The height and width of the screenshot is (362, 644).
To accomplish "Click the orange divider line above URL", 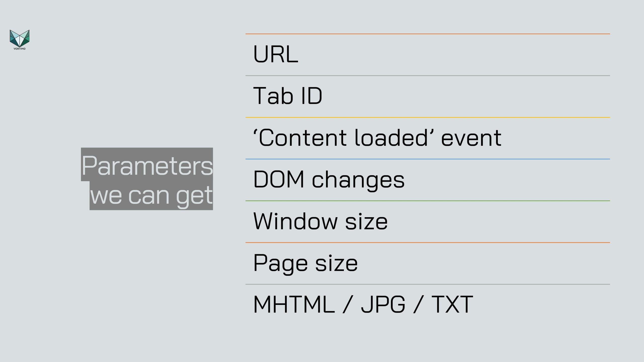I will tap(428, 34).
